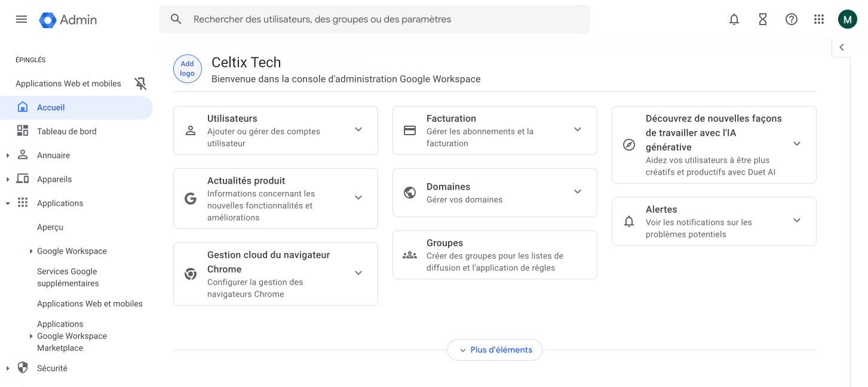Expand the Facturation card chevron

[578, 130]
